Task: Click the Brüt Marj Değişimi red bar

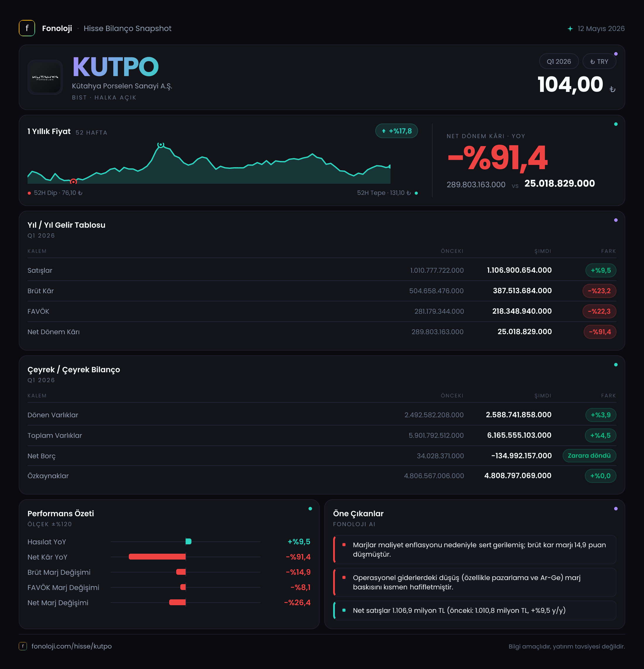Action: point(181,572)
